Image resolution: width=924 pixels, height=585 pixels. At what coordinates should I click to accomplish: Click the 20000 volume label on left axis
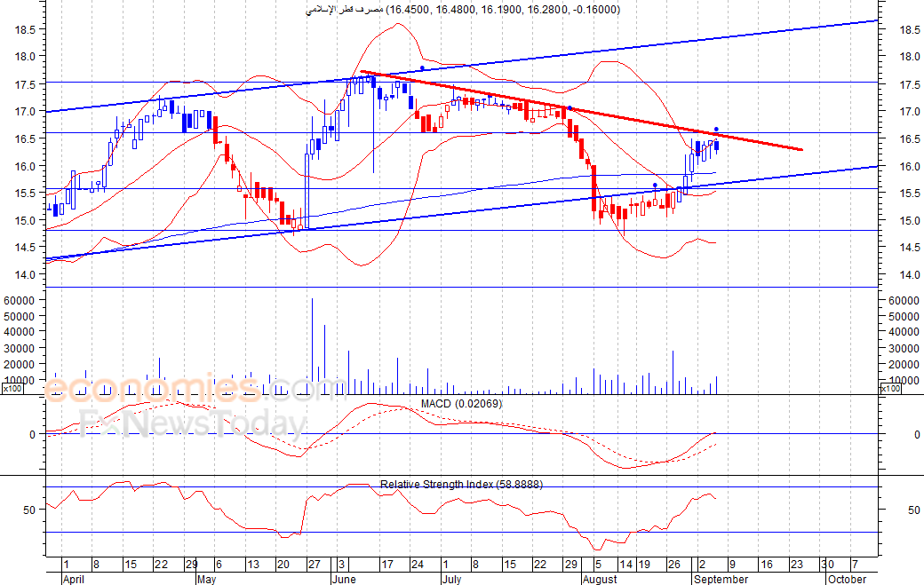click(x=20, y=364)
